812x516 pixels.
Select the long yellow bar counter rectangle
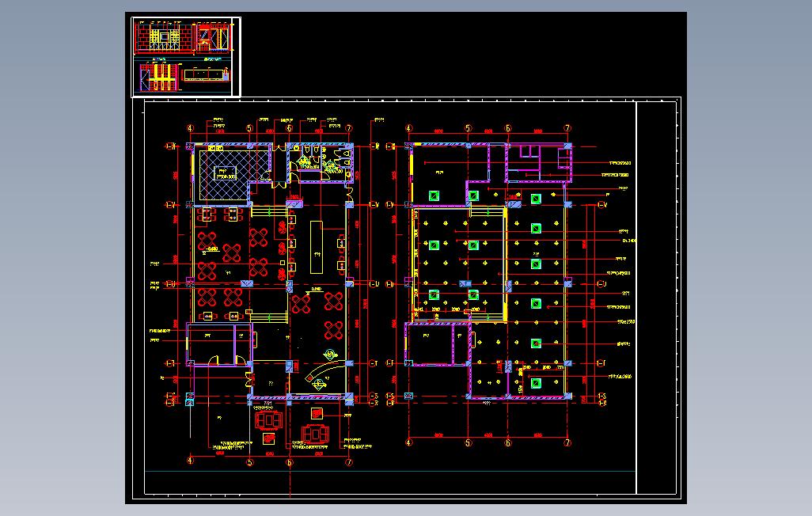[x=317, y=248]
